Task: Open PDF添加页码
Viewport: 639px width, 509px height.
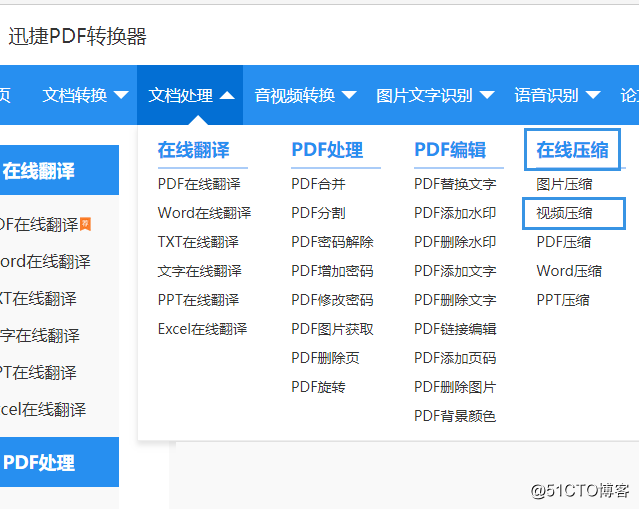Action: (455, 358)
